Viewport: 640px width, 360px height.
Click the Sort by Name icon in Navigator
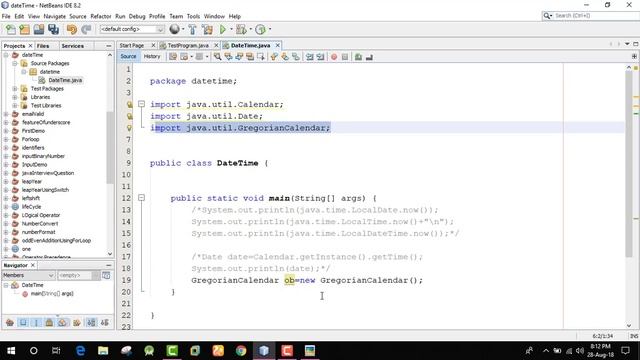[x=91, y=322]
